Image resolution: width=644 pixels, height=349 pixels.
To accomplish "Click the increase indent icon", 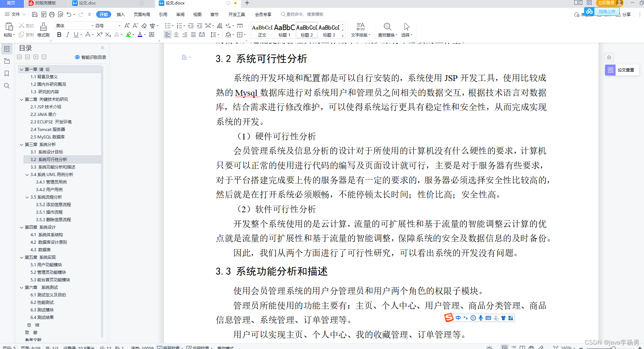I will [199, 26].
